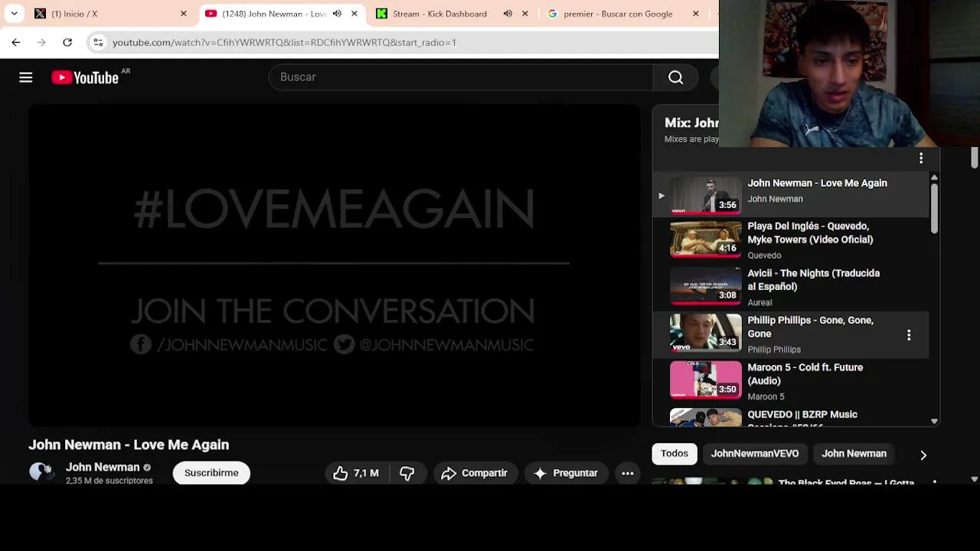Click the Maroon 5 channel name in playlist
Screen dimensions: 980x551
[x=766, y=396]
